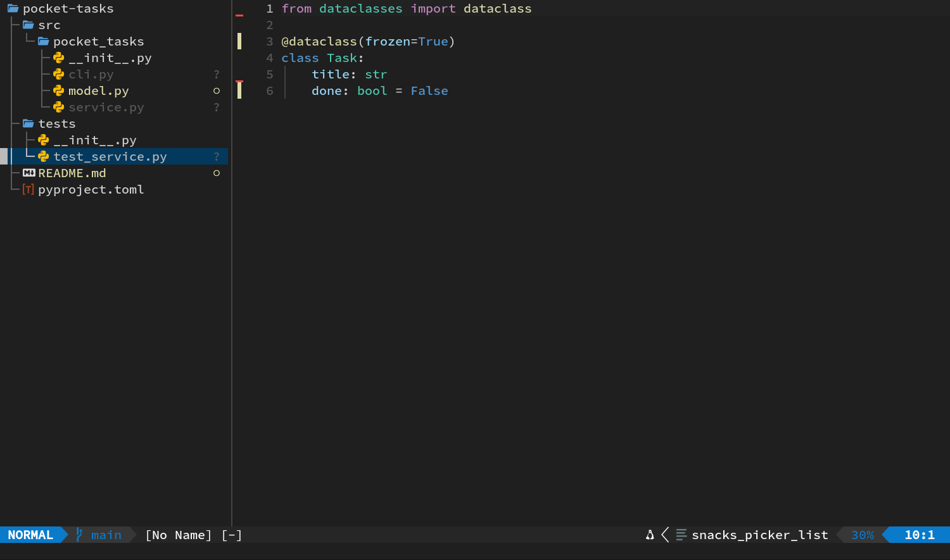The height and width of the screenshot is (560, 950).
Task: Open __init__.py under pocket_tasks folder
Action: [x=110, y=58]
